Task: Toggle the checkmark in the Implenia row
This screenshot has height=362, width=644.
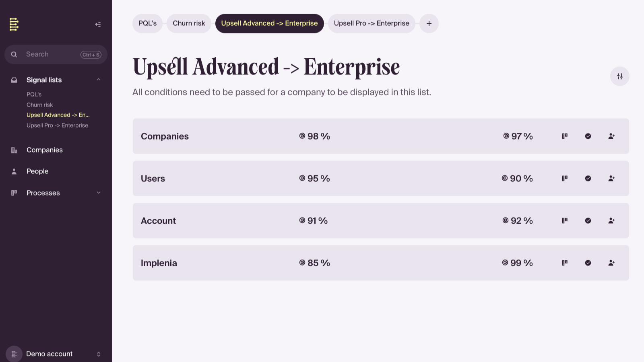Action: pyautogui.click(x=588, y=263)
